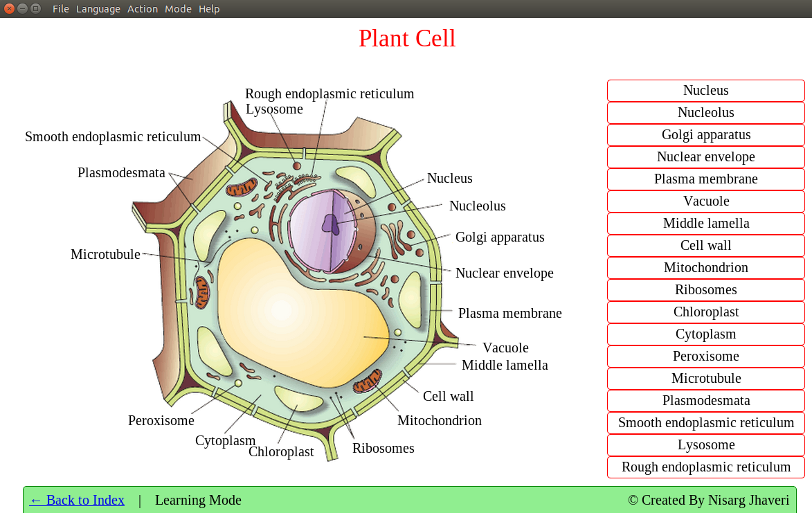Viewport: 812px width, 513px height.
Task: Select the Nucleolus button
Action: coord(705,112)
